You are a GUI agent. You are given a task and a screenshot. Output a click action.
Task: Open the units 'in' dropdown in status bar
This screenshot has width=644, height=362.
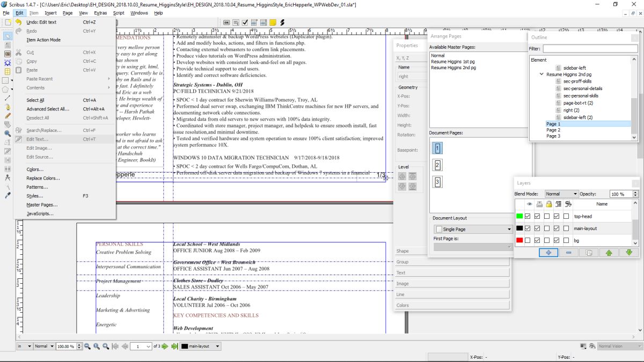(x=24, y=346)
